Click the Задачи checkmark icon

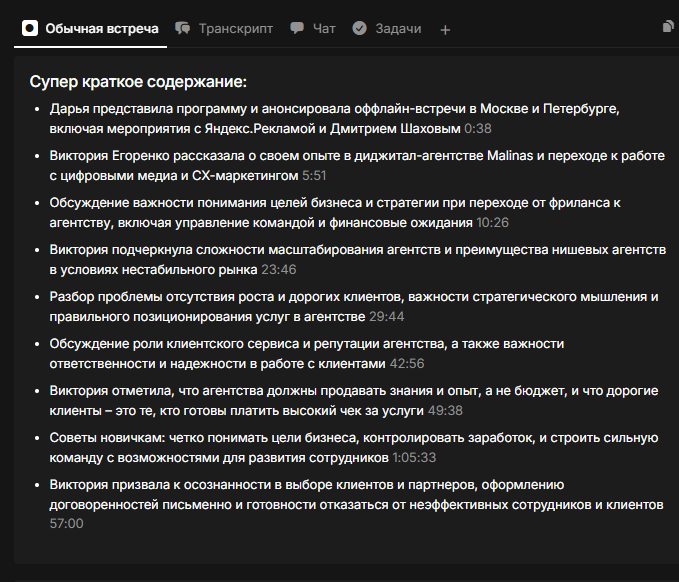click(359, 29)
